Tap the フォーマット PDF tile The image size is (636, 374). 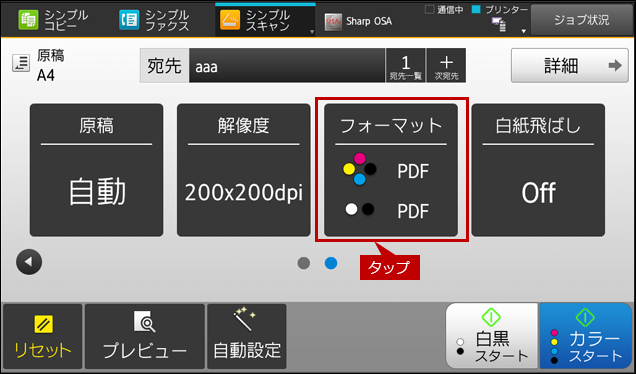click(x=391, y=170)
